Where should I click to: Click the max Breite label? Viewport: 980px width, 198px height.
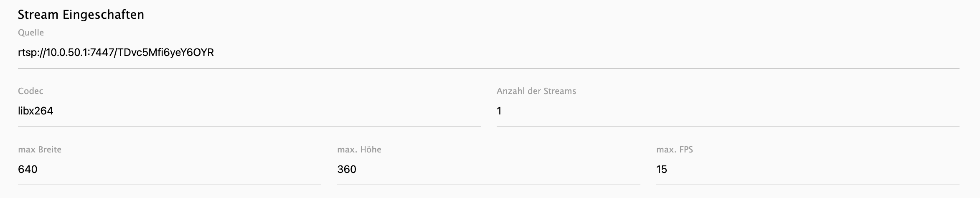point(40,150)
